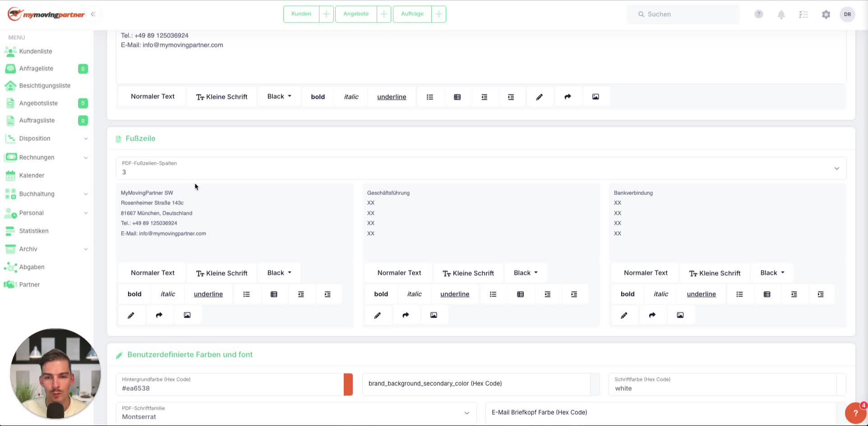Insert image in Bankverbindung column
Viewport: 868px width, 426px height.
coord(680,315)
